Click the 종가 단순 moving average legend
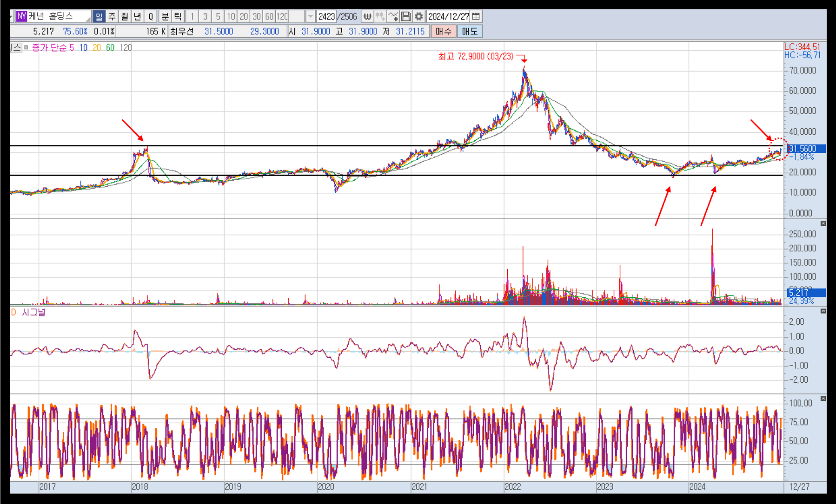 tap(49, 47)
